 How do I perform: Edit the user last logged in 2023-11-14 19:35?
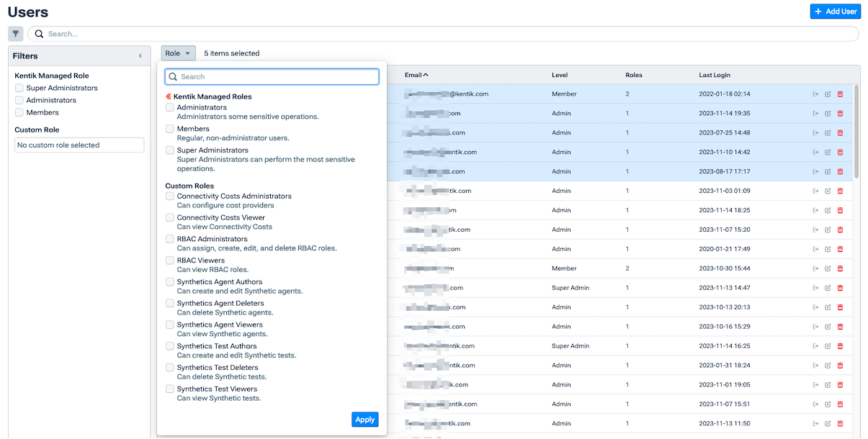click(828, 114)
